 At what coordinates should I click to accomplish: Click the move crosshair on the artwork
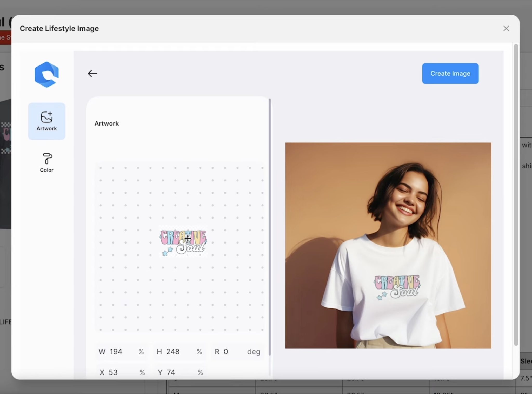[188, 239]
